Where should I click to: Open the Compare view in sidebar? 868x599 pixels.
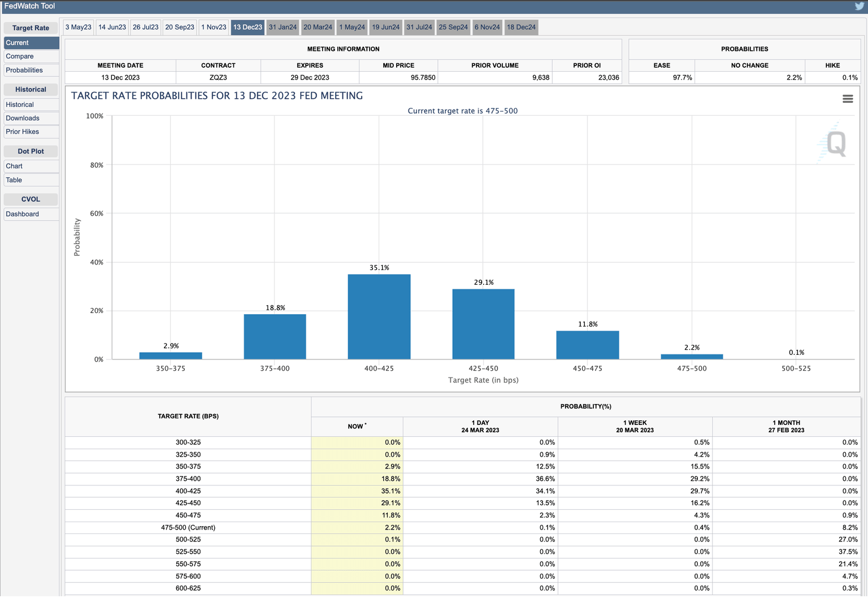pos(20,57)
